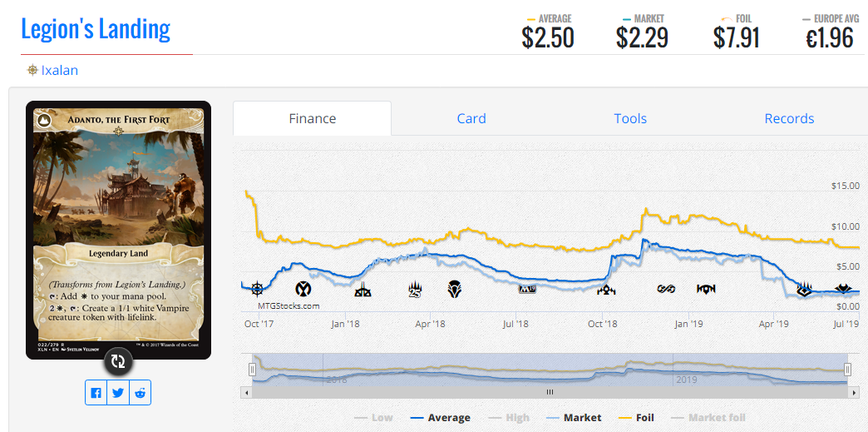Click the compass set symbol beside Ixalan

pos(32,71)
